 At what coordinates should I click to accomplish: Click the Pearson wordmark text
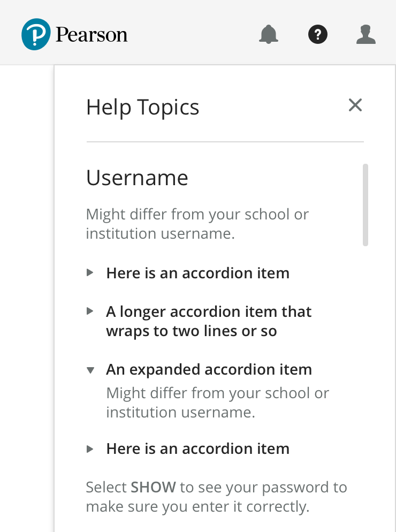pyautogui.click(x=92, y=35)
